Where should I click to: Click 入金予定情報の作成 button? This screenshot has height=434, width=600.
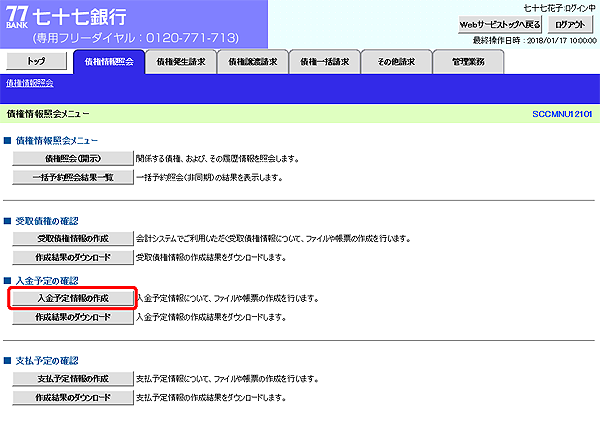(x=73, y=298)
